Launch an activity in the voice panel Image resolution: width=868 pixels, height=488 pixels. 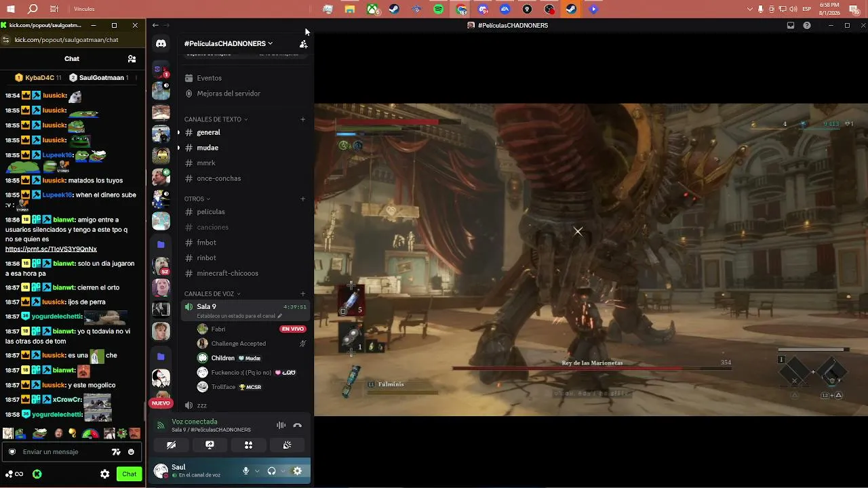point(248,445)
